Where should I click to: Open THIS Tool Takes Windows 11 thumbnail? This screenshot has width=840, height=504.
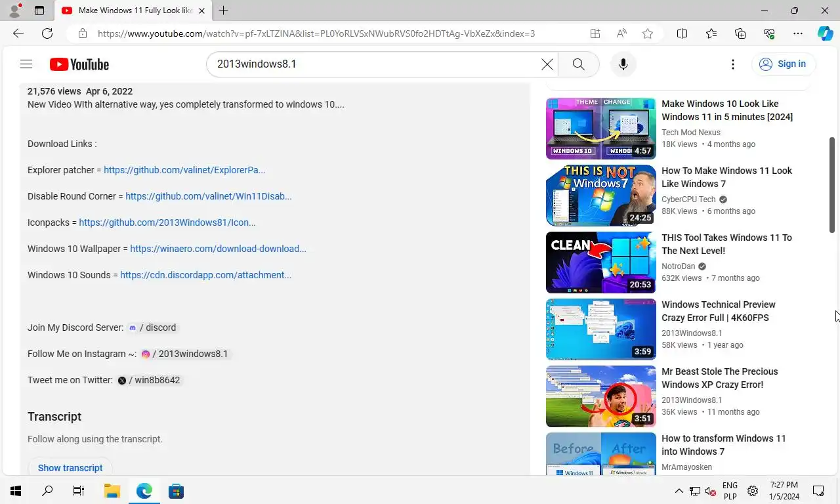(601, 262)
